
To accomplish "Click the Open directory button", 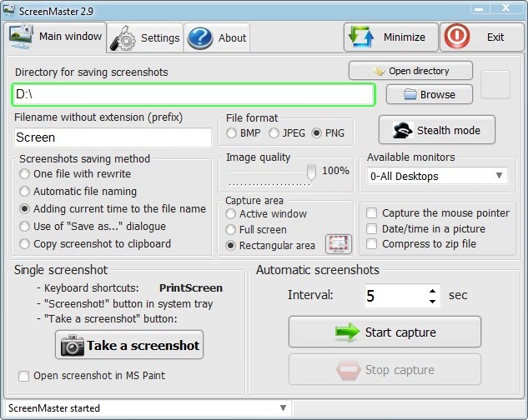I will click(410, 71).
